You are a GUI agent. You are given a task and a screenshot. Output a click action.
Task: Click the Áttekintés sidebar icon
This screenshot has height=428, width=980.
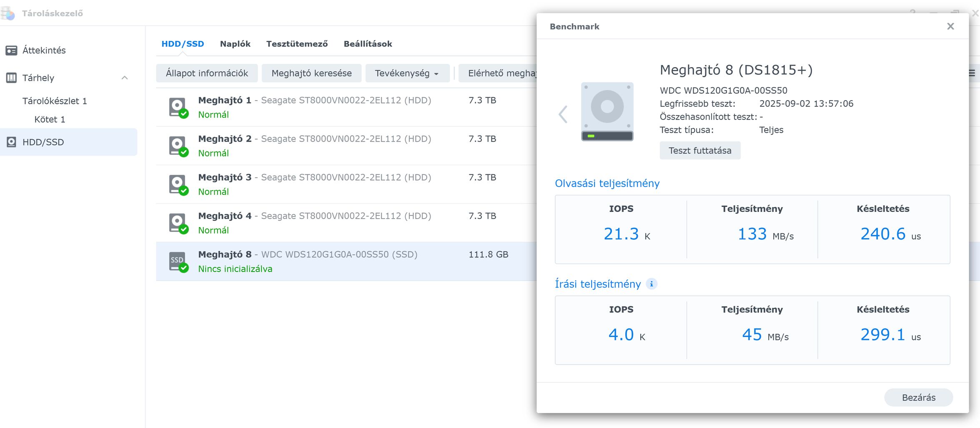(11, 50)
